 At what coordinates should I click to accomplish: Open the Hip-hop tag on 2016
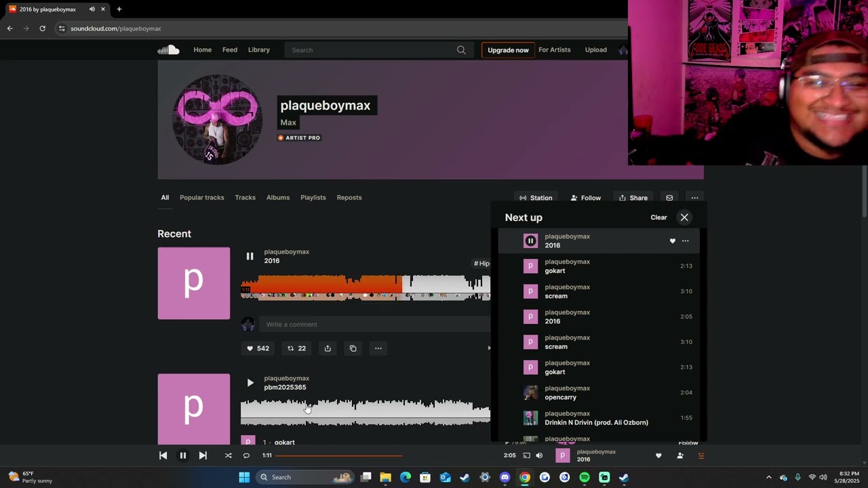pyautogui.click(x=481, y=264)
